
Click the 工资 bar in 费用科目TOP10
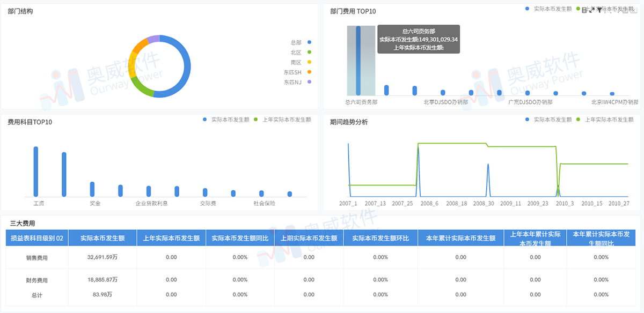point(36,172)
